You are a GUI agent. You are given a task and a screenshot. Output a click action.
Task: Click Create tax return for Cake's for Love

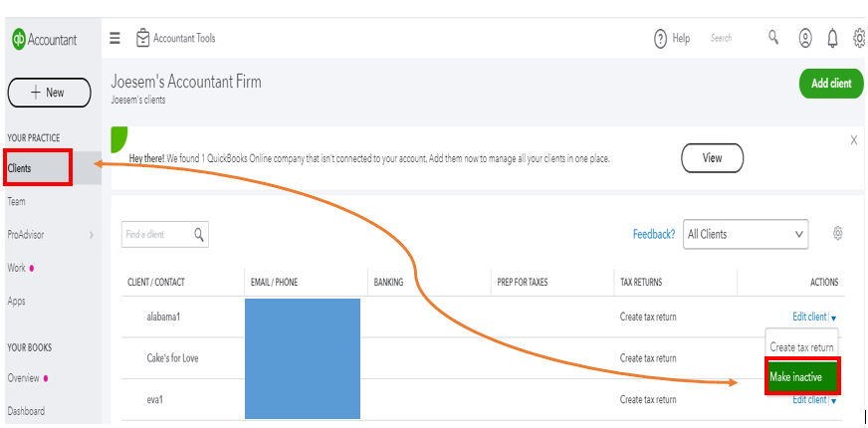[648, 358]
